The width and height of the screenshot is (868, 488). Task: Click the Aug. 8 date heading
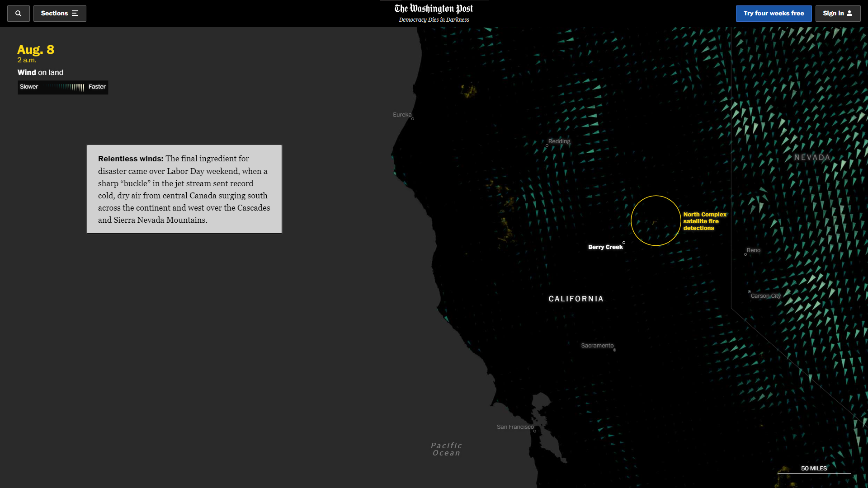click(x=36, y=50)
